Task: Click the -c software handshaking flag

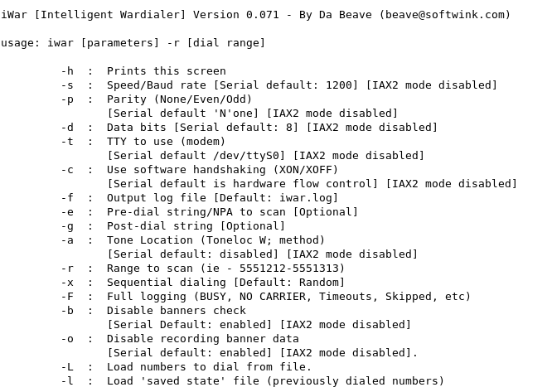Action: click(x=67, y=170)
